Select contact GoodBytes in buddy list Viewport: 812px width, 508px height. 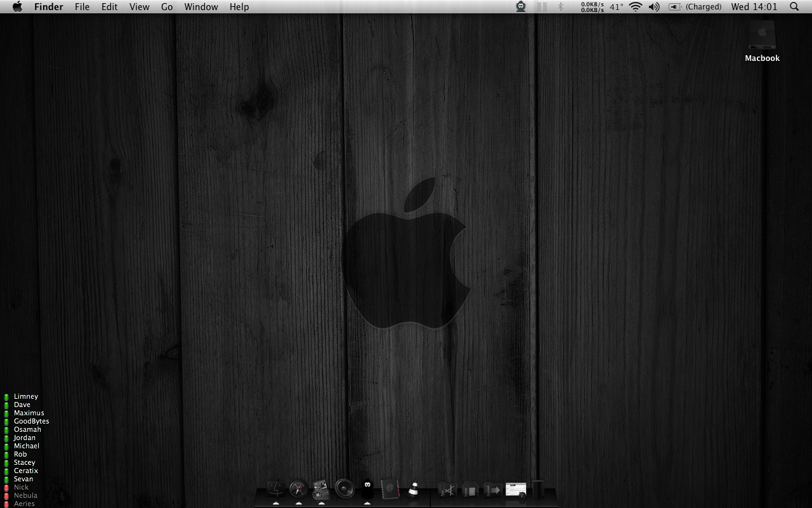coord(32,421)
